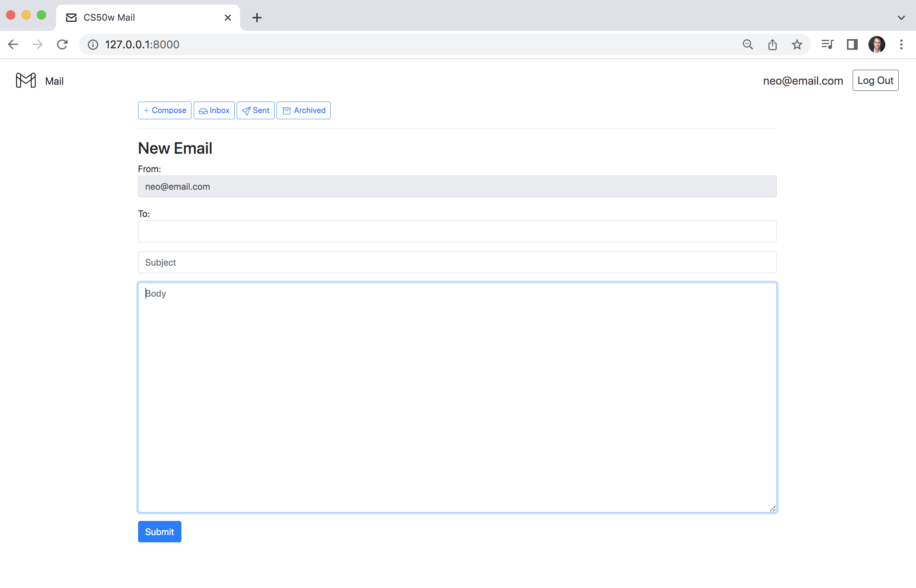Image resolution: width=916 pixels, height=588 pixels.
Task: Open the profile avatar menu
Action: pyautogui.click(x=877, y=44)
